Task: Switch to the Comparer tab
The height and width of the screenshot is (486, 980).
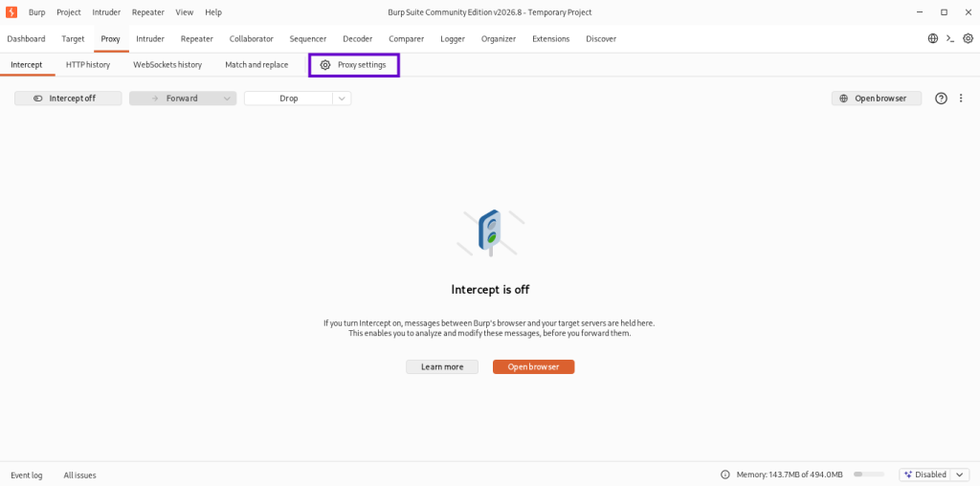Action: tap(406, 38)
